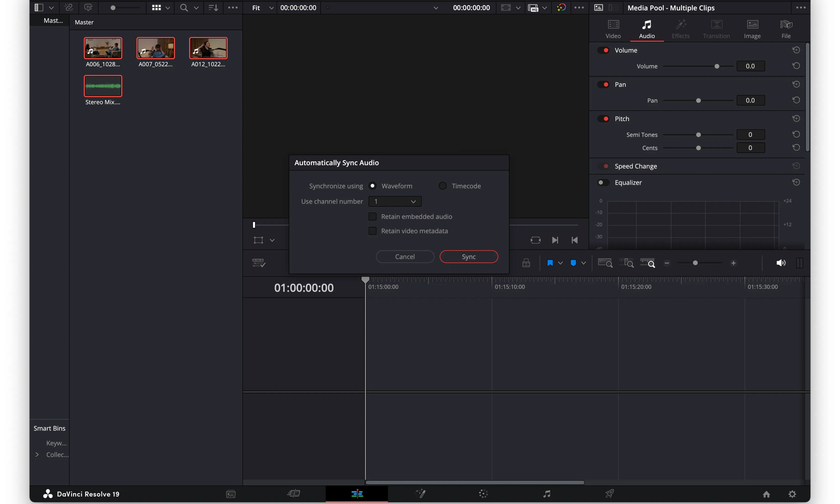Screen dimensions: 840x504
Task: Toggle the bypass color grades icon
Action: tap(561, 8)
